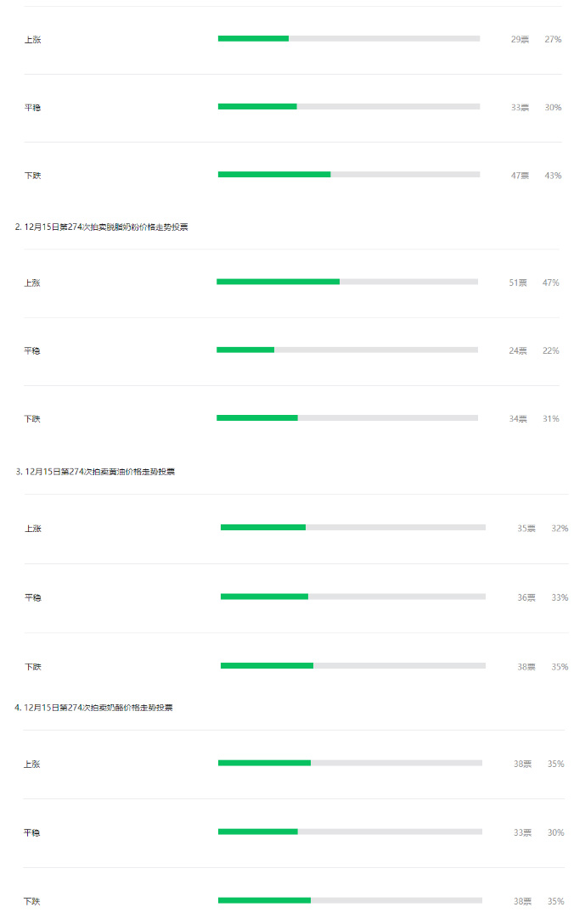Image resolution: width=574 pixels, height=924 pixels.
Task: Click the 29票 vote count
Action: (x=520, y=39)
